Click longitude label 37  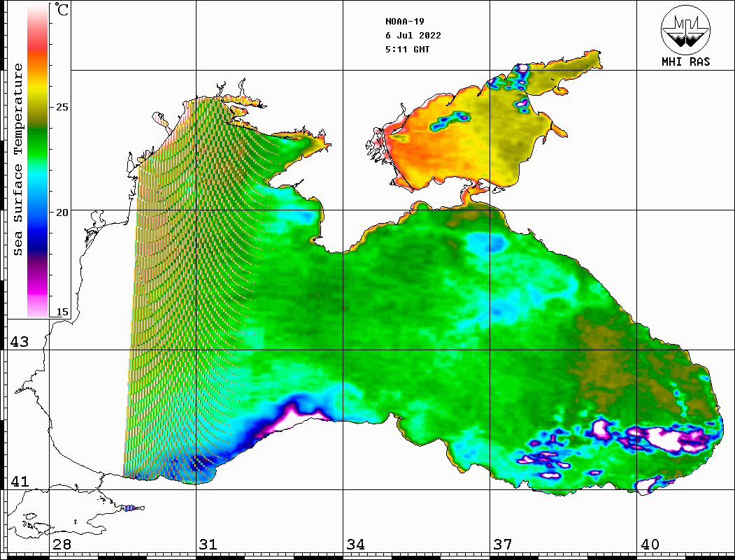tap(503, 544)
